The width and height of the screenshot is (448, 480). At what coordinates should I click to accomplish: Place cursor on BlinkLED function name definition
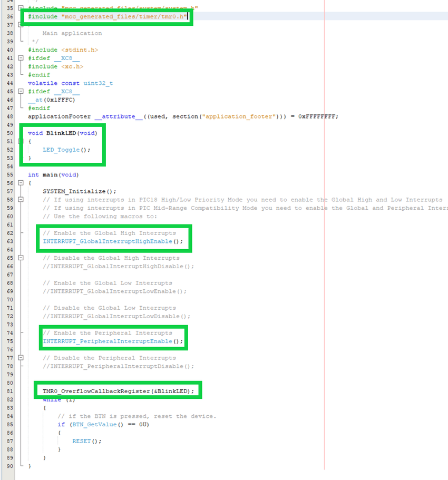pyautogui.click(x=61, y=133)
